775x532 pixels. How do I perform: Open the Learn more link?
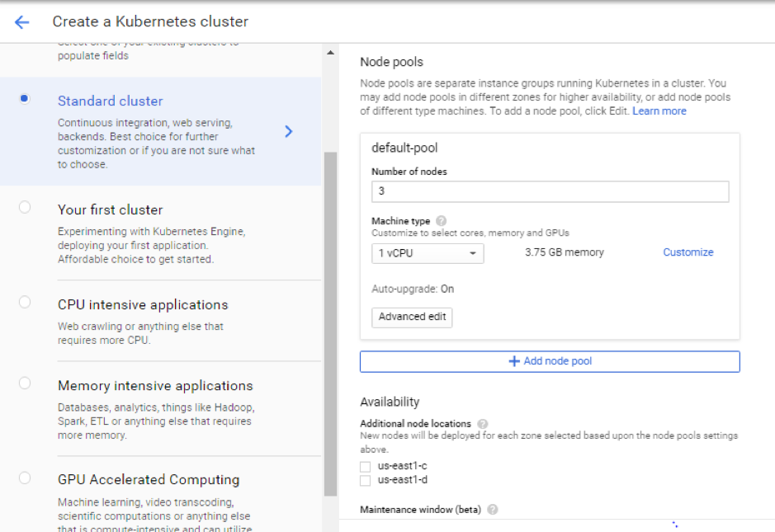[x=659, y=111]
